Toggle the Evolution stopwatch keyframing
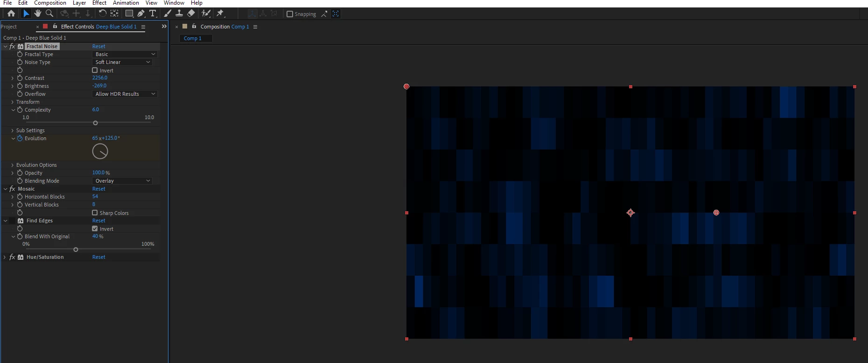 [x=20, y=138]
